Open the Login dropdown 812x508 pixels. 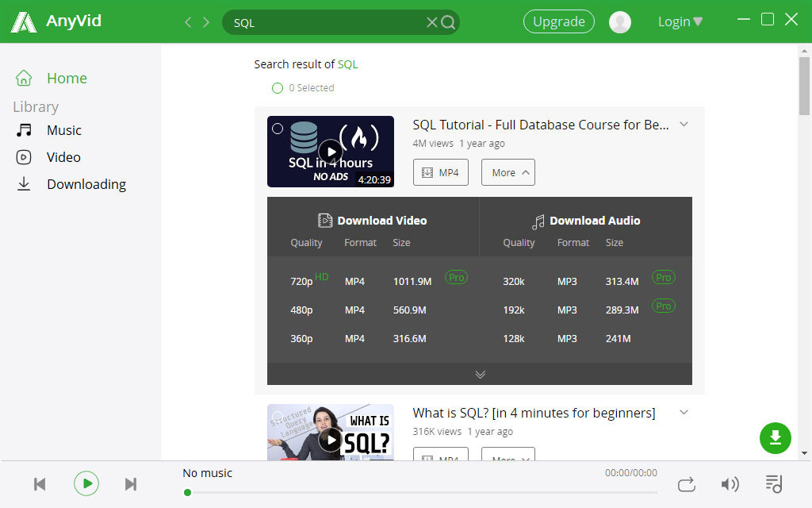(680, 21)
